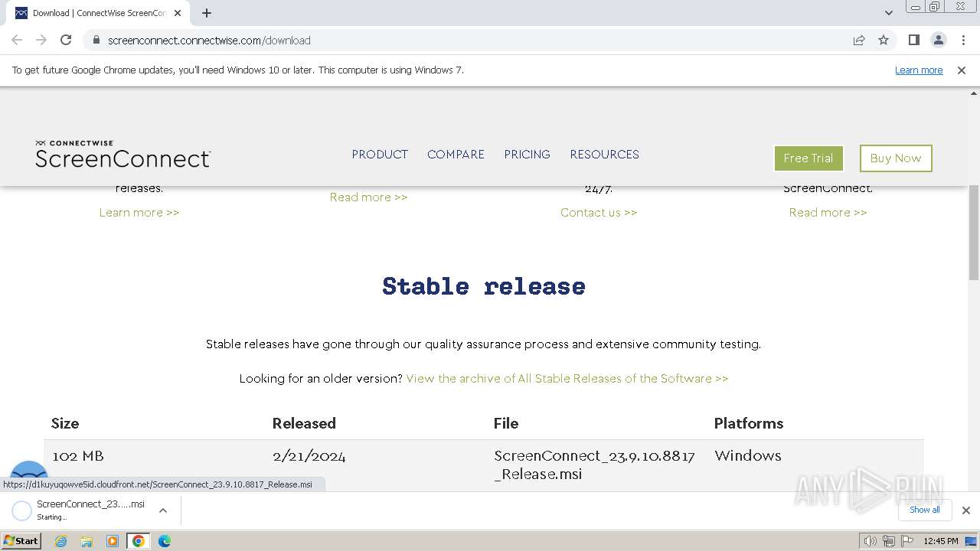Download ScreenConnect_23.9.10.8817_Release.msi file

[594, 465]
